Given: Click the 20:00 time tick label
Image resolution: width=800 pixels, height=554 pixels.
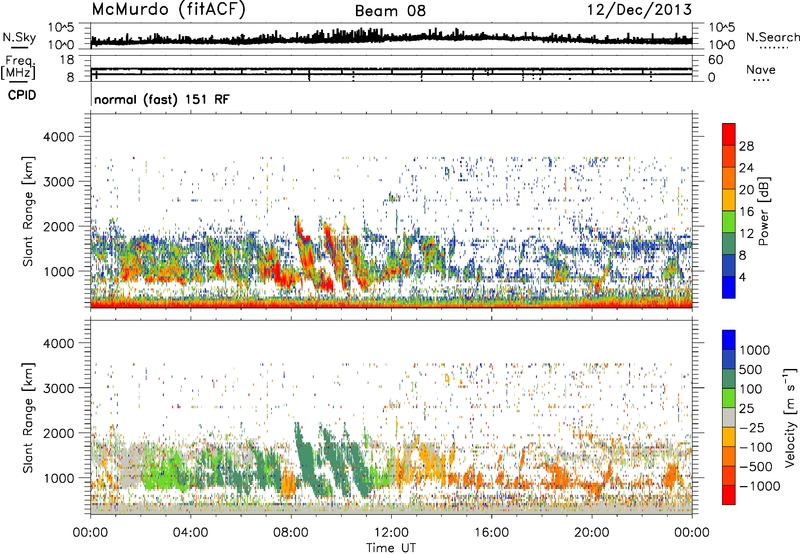Looking at the screenshot, I should pyautogui.click(x=592, y=533).
